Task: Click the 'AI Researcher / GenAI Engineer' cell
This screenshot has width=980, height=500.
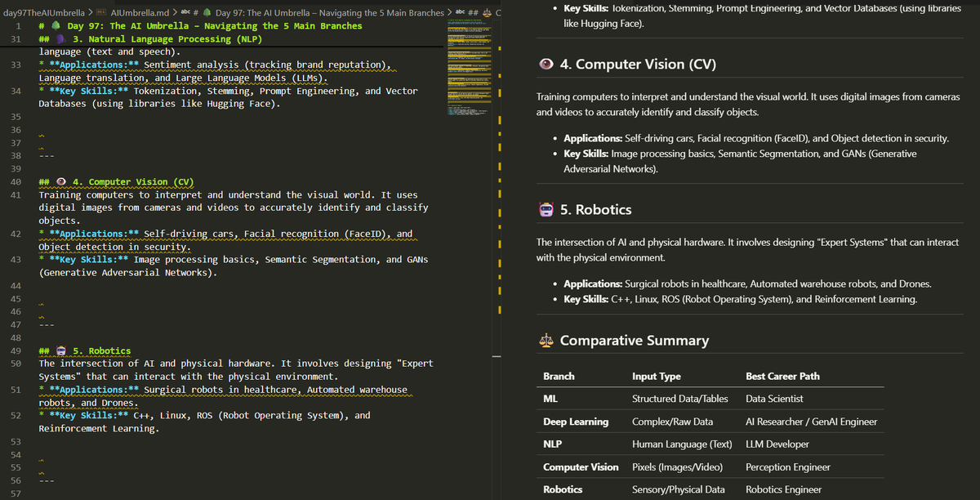Action: (x=812, y=422)
